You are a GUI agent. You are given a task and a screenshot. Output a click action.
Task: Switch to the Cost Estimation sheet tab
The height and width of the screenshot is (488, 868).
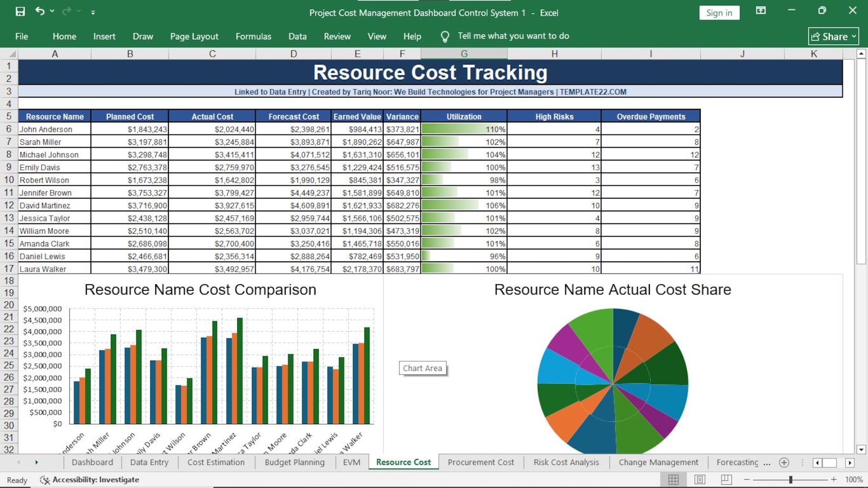click(216, 462)
